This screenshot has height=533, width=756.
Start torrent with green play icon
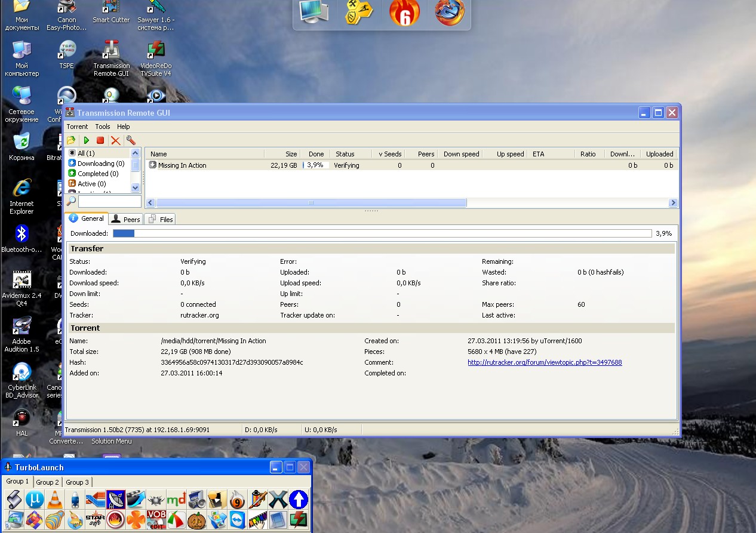coord(87,140)
